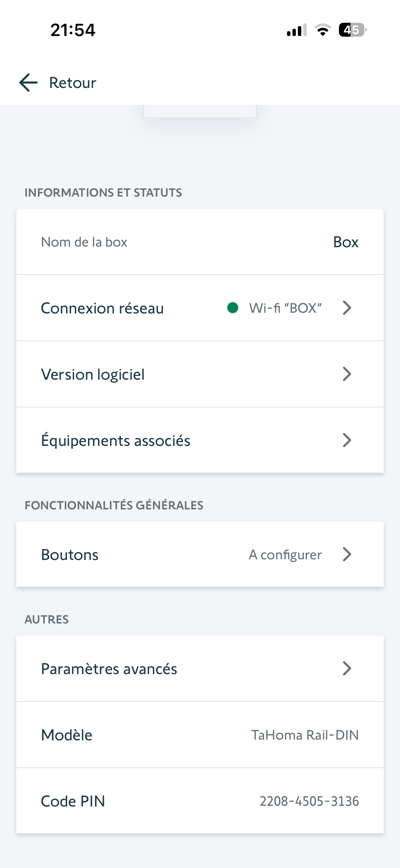Tap the battery level indicator

[352, 30]
